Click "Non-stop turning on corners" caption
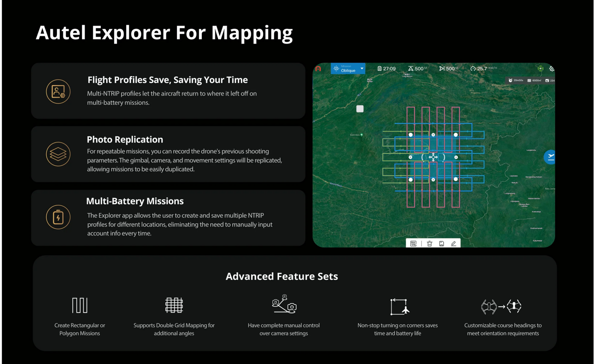This screenshot has height=364, width=595. (x=397, y=329)
